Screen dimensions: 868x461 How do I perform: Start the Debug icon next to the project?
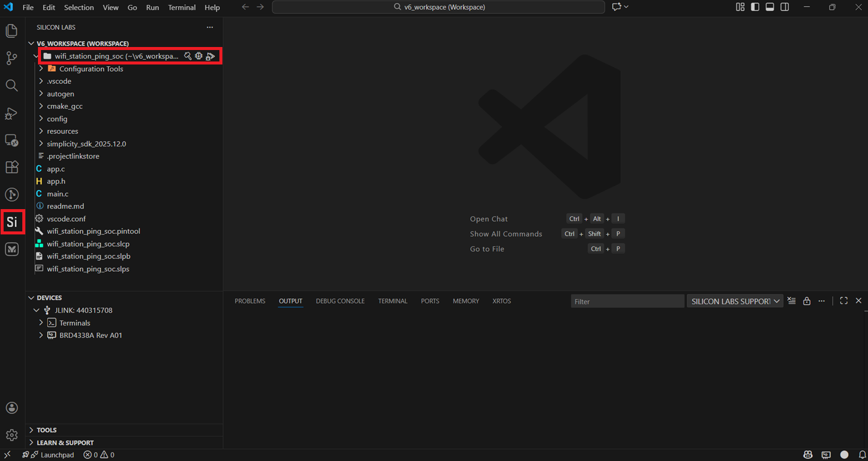210,55
